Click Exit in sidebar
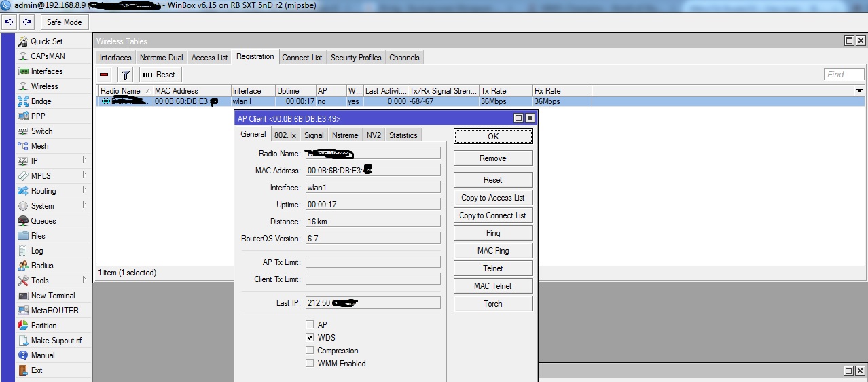 pos(37,370)
